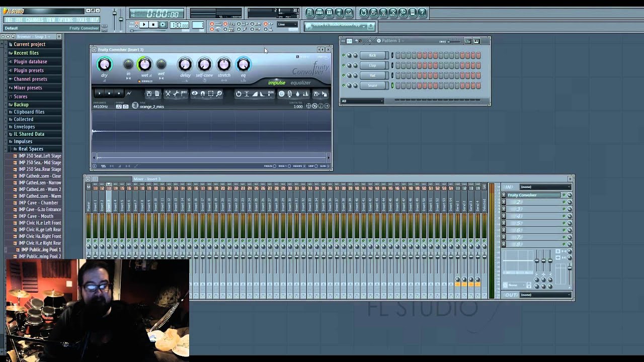Select the Hat channel button
644x362 pixels.
[373, 75]
